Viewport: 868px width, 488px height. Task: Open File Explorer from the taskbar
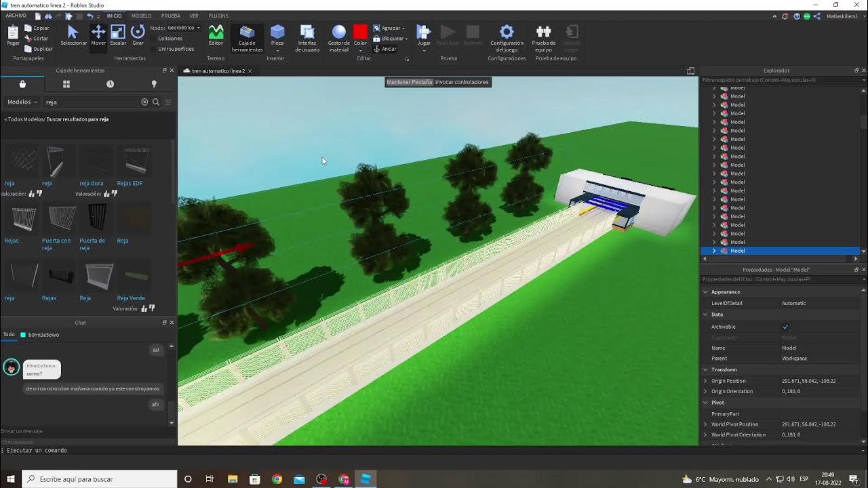[233, 479]
